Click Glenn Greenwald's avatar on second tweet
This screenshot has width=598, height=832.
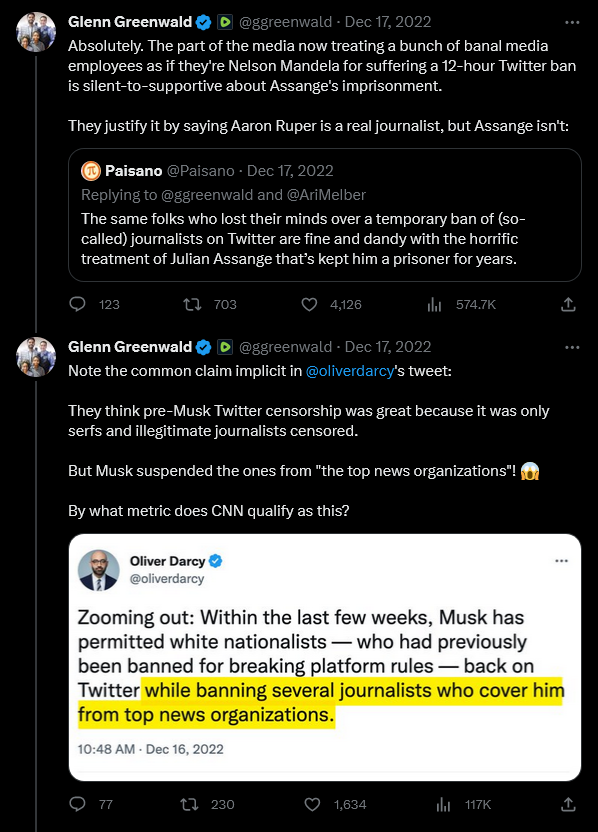coord(36,357)
